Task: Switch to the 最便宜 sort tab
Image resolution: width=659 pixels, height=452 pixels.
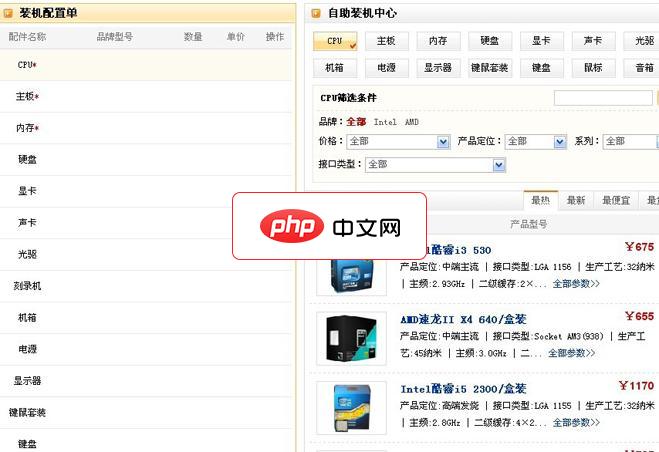Action: (x=616, y=201)
